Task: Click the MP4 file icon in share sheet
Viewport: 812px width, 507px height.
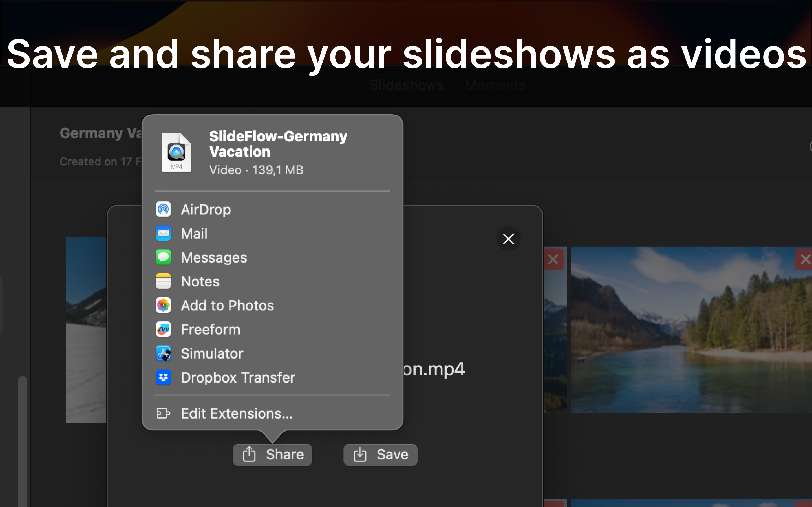Action: [176, 153]
